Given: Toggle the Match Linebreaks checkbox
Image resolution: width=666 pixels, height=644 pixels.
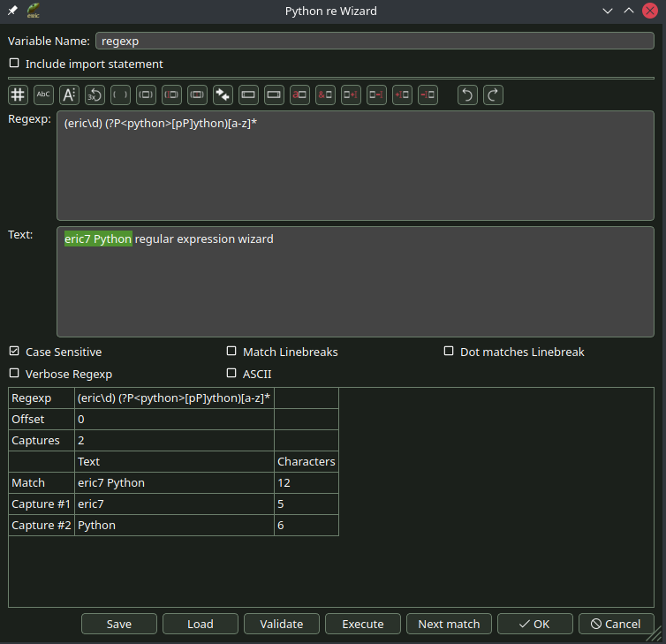Looking at the screenshot, I should tap(231, 352).
